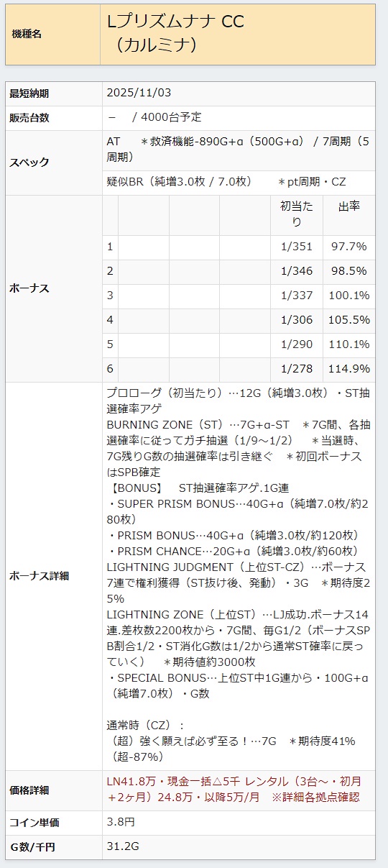Click setting 2 payout 98.5%

point(350,271)
